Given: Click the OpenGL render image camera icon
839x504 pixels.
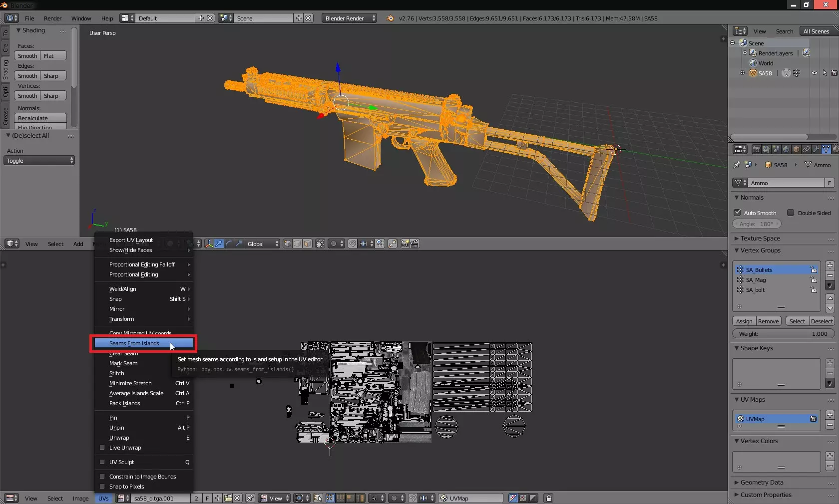Looking at the screenshot, I should point(405,244).
